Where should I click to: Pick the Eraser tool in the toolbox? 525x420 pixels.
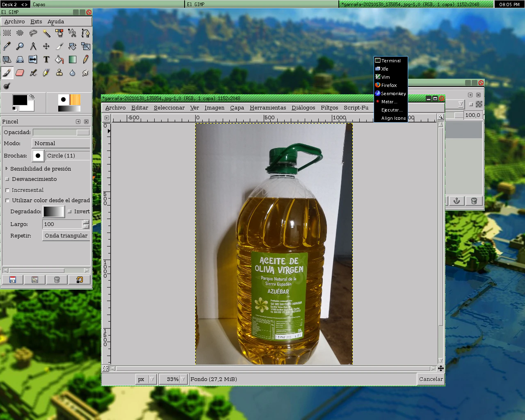click(20, 73)
